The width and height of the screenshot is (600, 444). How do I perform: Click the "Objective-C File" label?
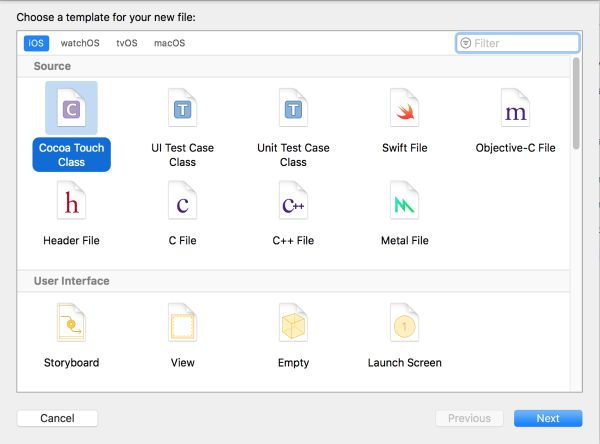click(515, 148)
